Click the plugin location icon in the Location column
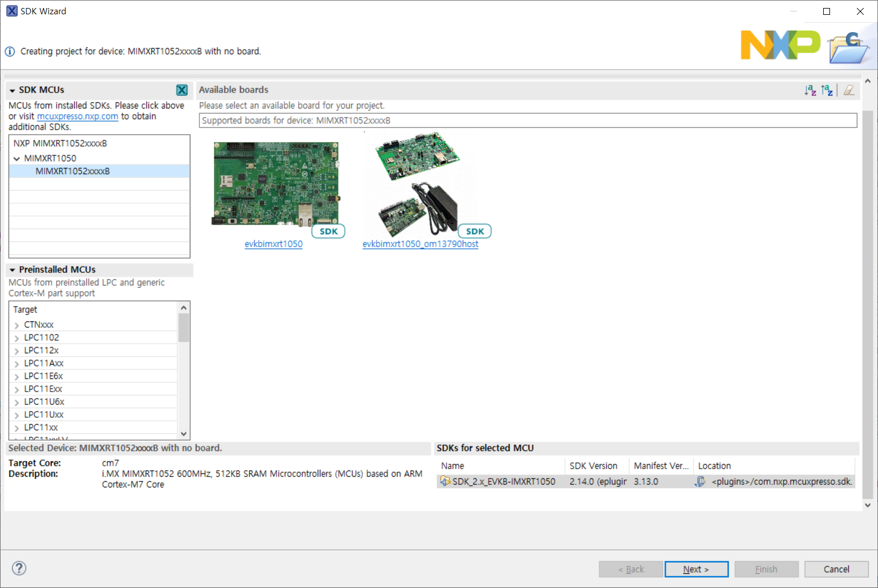The image size is (878, 588). tap(700, 481)
